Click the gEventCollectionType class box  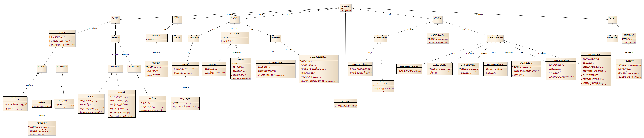[234, 38]
